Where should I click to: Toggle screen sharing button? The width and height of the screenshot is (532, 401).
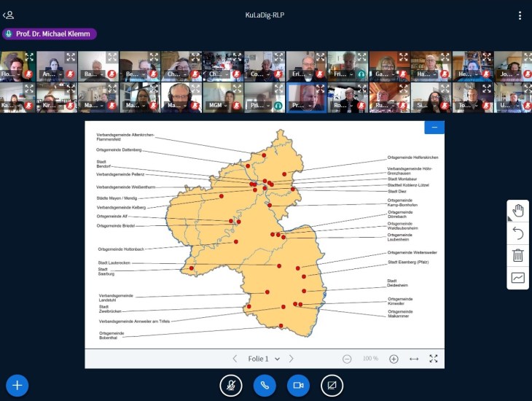[332, 385]
